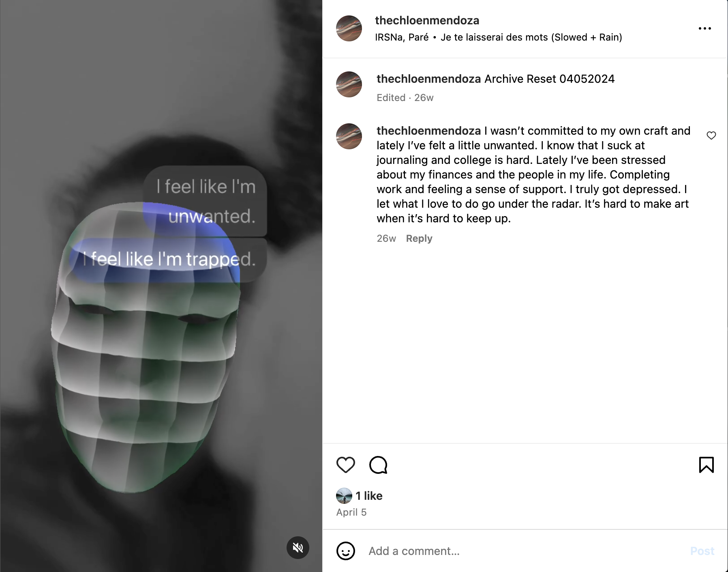Open the emoji picker smiley icon
Viewport: 728px width, 572px height.
[346, 551]
